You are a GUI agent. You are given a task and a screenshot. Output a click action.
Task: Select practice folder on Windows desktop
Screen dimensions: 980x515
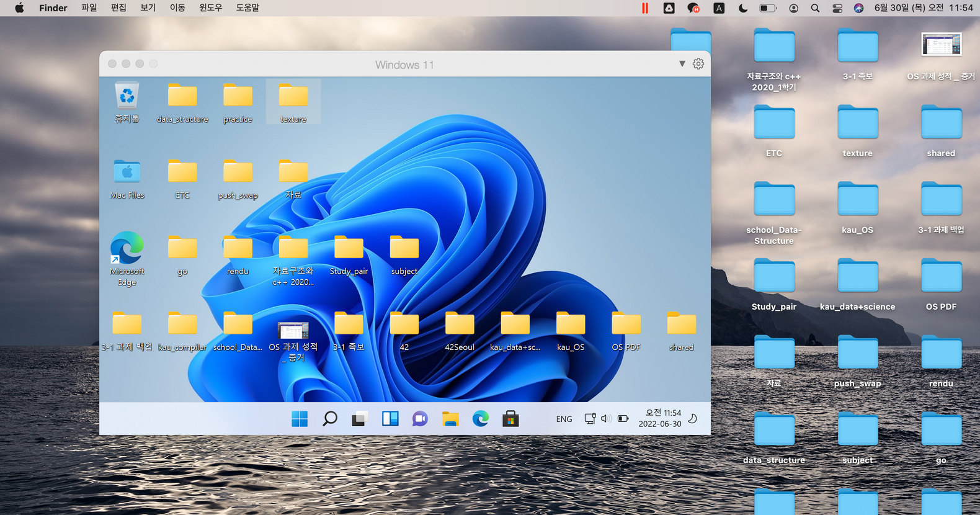pyautogui.click(x=238, y=102)
